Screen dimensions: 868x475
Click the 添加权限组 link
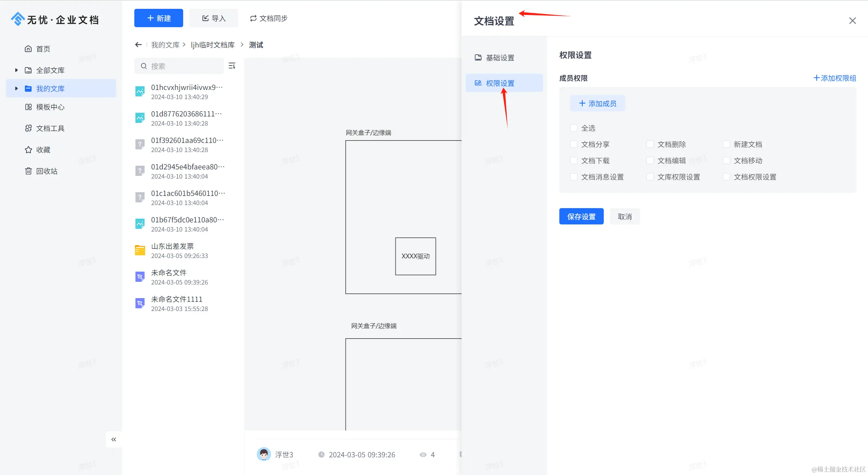pos(835,78)
